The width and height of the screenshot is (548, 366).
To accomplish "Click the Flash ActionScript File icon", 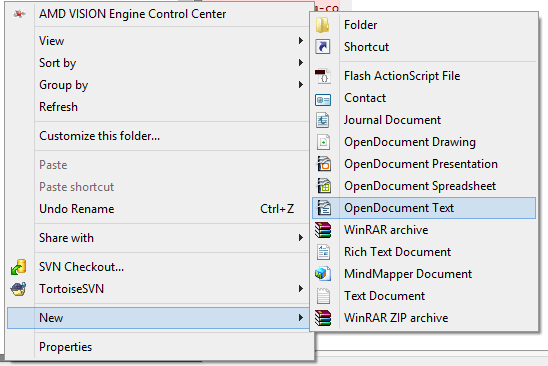I will pyautogui.click(x=323, y=76).
